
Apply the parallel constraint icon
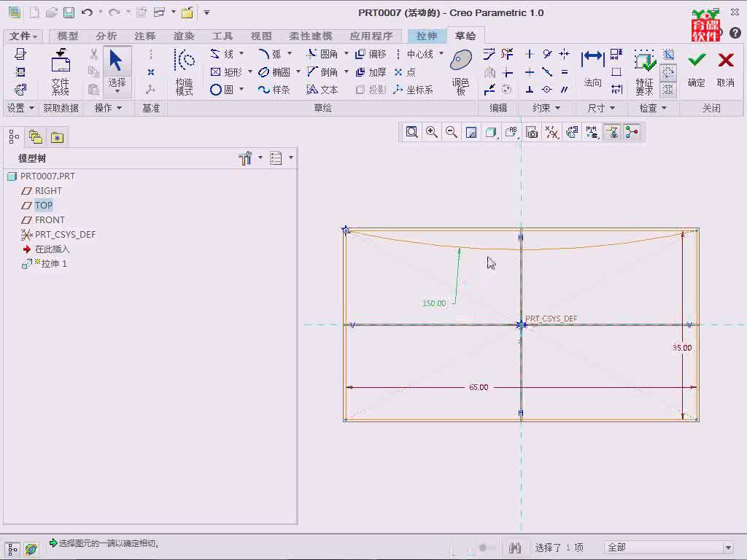point(565,90)
